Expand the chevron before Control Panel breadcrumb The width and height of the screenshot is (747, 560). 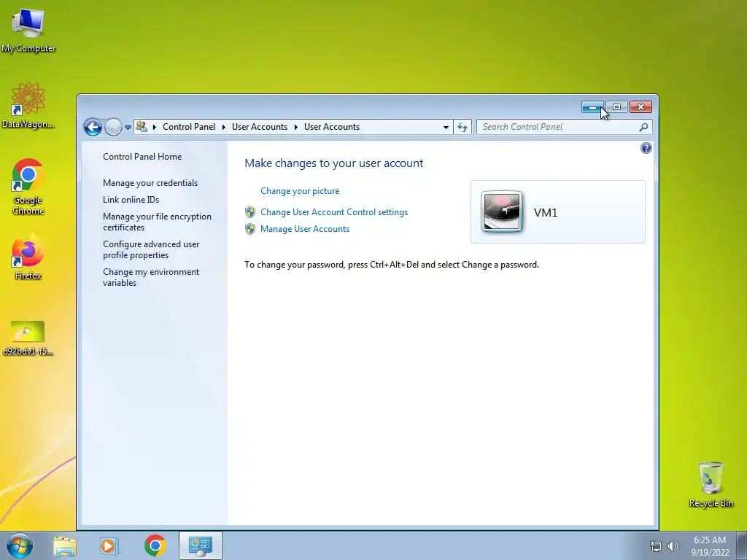(155, 127)
